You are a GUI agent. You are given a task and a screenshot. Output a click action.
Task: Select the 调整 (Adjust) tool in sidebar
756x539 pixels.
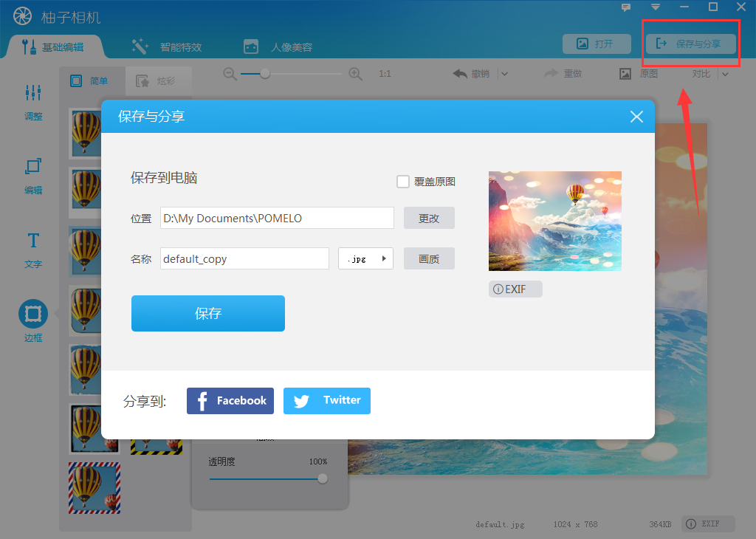click(32, 103)
